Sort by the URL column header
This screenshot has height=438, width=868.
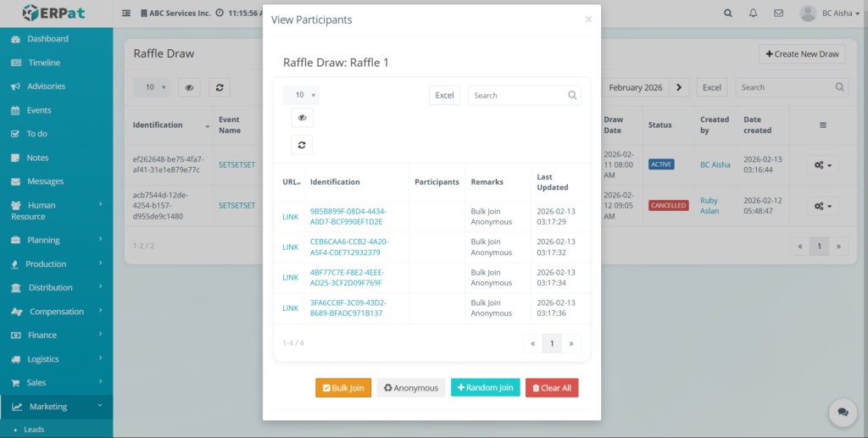point(289,182)
